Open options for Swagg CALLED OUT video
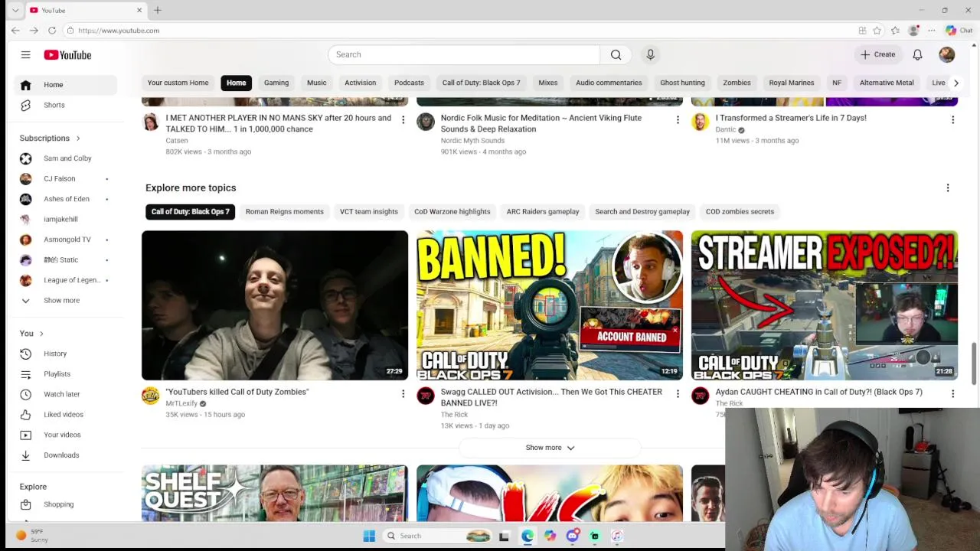The width and height of the screenshot is (980, 551). coord(677,394)
